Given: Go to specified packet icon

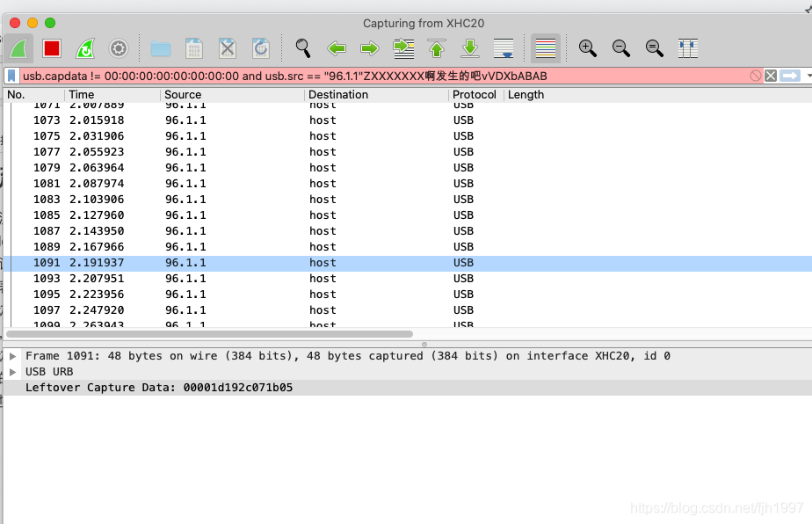Looking at the screenshot, I should click(x=403, y=48).
